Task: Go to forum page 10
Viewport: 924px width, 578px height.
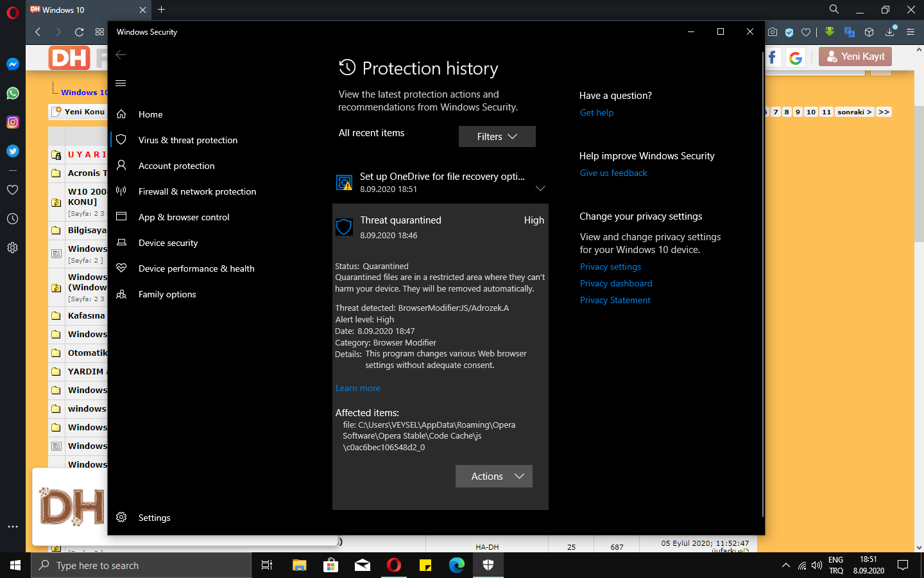Action: (x=811, y=112)
